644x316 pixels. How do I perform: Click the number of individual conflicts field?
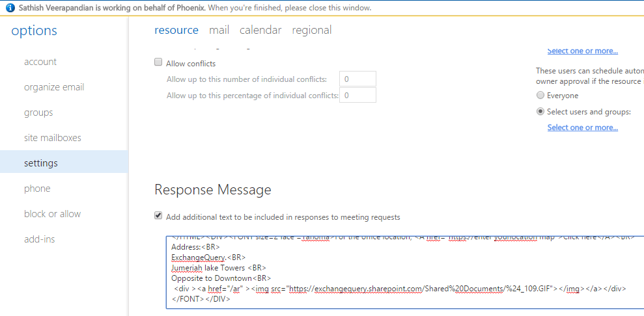pos(357,79)
